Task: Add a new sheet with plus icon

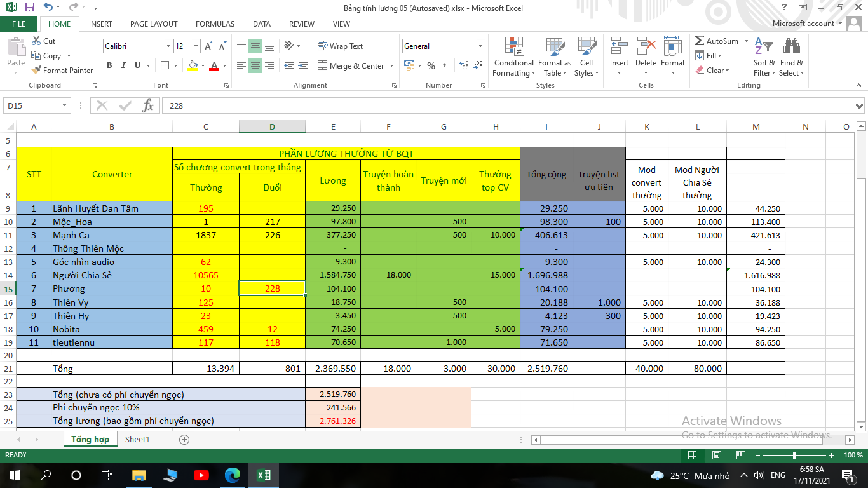Action: pos(184,440)
